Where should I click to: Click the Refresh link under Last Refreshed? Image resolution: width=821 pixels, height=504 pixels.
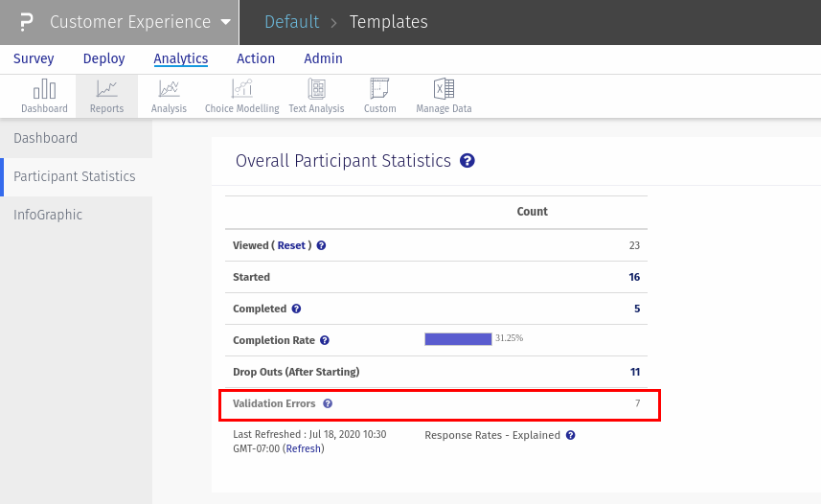click(303, 448)
